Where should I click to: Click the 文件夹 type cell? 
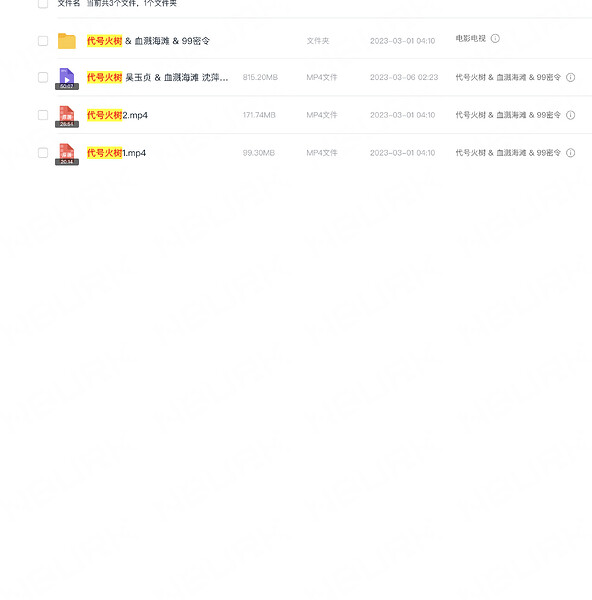tap(318, 41)
